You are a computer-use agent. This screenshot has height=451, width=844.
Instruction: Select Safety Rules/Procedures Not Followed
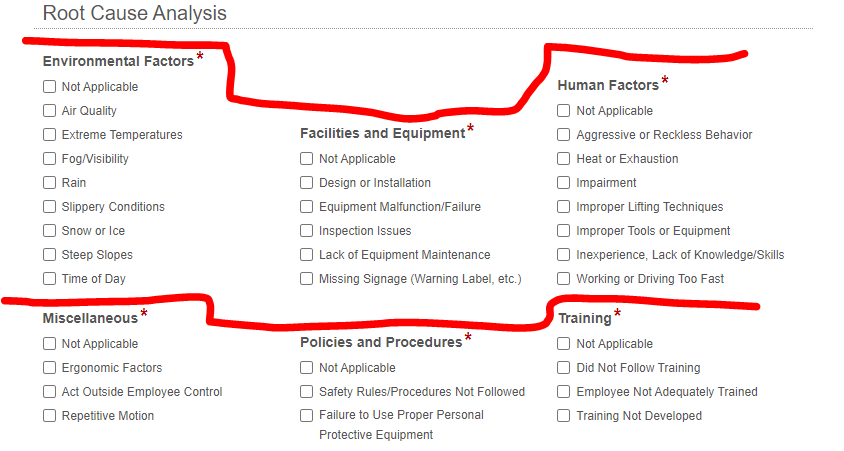[307, 392]
